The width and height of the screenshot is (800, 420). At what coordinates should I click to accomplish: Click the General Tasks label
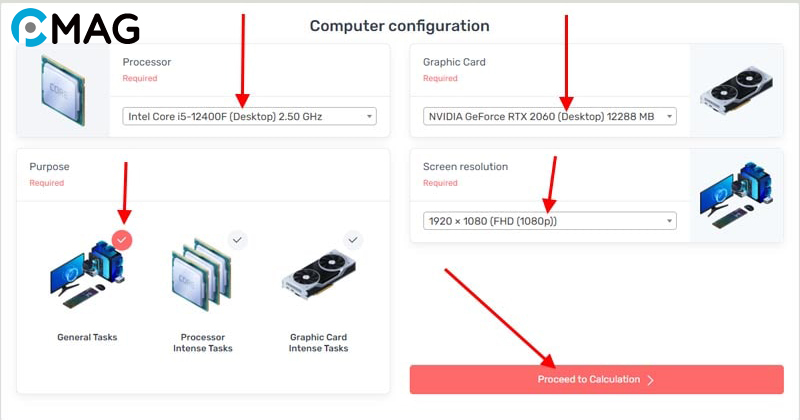[x=87, y=337]
